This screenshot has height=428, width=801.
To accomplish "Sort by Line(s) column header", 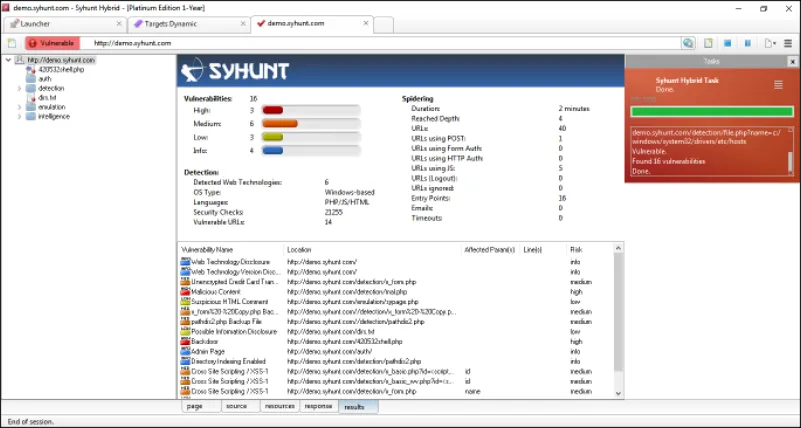I will (x=543, y=250).
